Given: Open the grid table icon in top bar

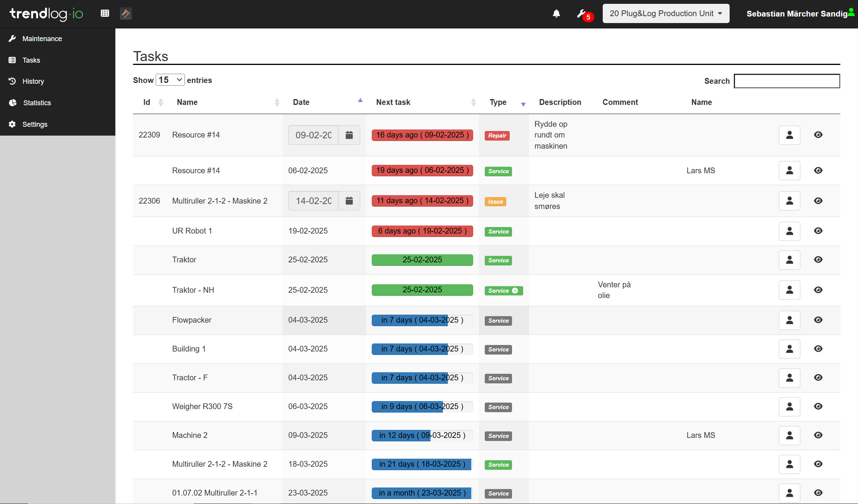Looking at the screenshot, I should point(105,13).
